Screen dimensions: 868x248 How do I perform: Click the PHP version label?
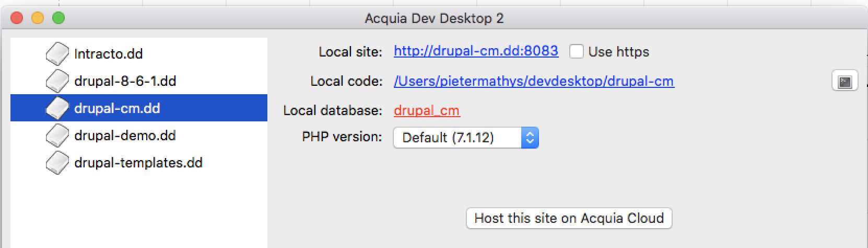pyautogui.click(x=342, y=137)
